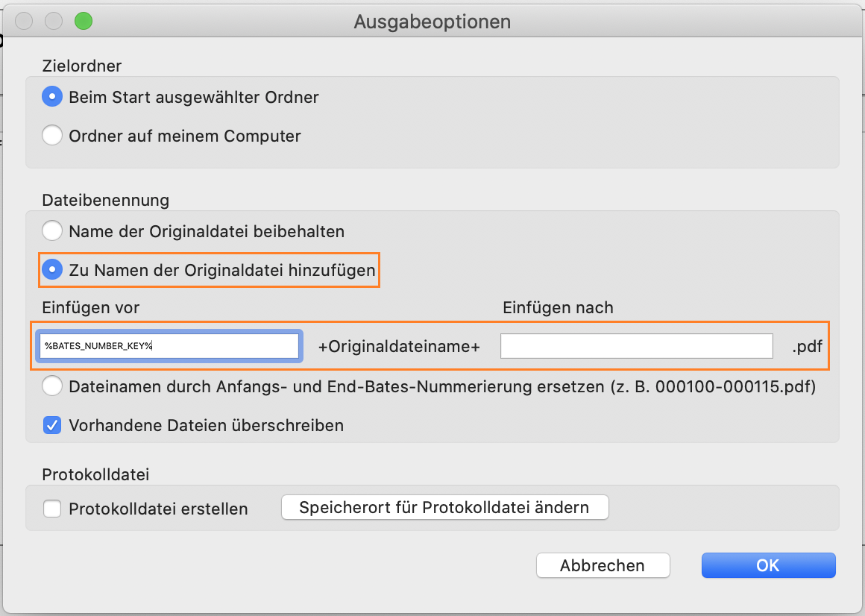
Task: Click the "Ausgabeoptionen" window title
Action: click(x=432, y=22)
